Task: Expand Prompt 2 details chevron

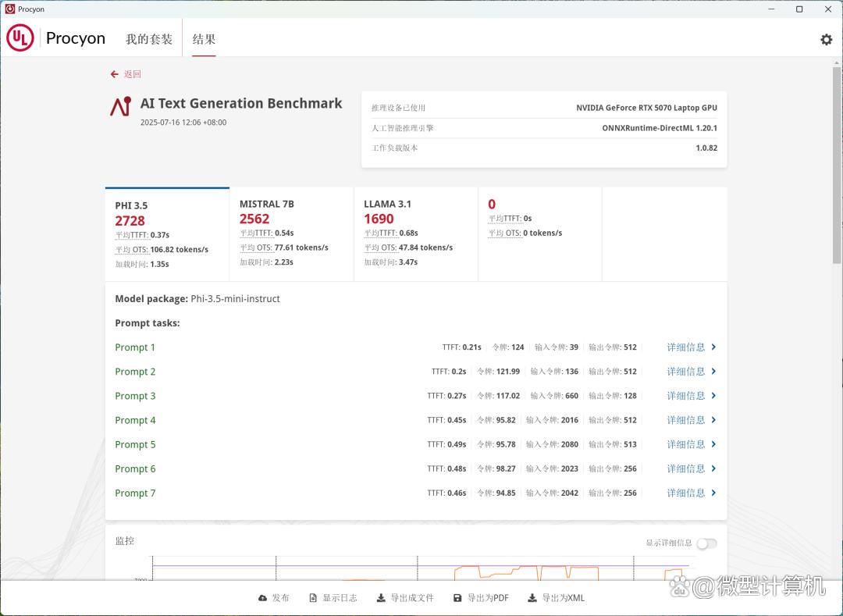Action: pos(713,371)
